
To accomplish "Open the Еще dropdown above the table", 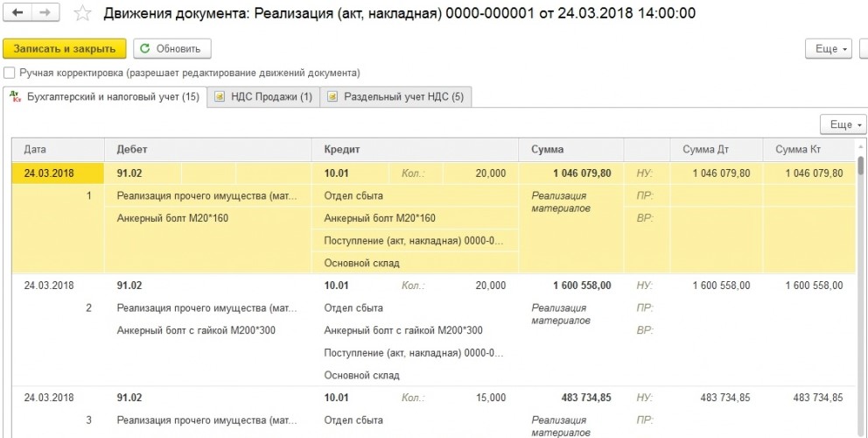I will pos(842,124).
